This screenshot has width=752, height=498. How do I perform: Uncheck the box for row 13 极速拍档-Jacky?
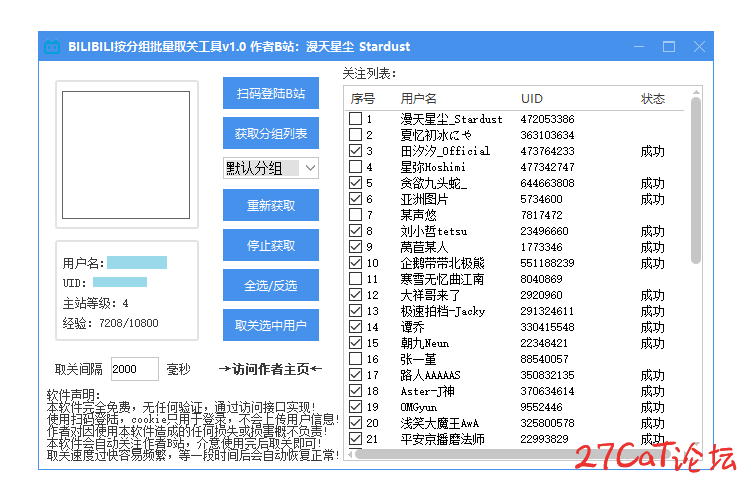coord(355,310)
